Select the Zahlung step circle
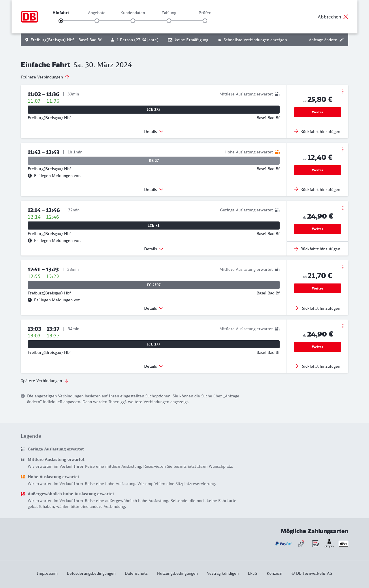Image resolution: width=369 pixels, height=588 pixels. [169, 21]
